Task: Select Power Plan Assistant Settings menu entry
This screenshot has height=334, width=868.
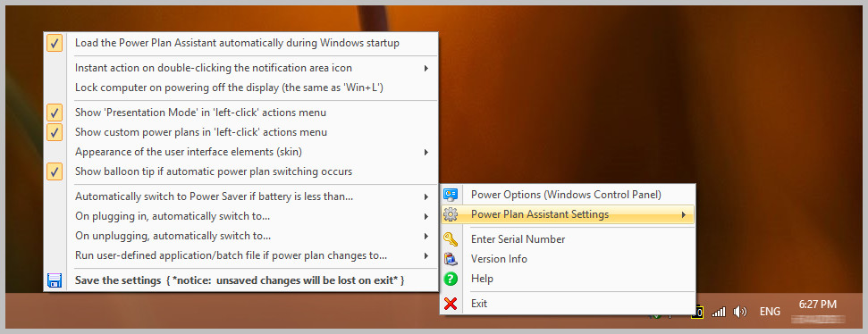Action: tap(568, 214)
